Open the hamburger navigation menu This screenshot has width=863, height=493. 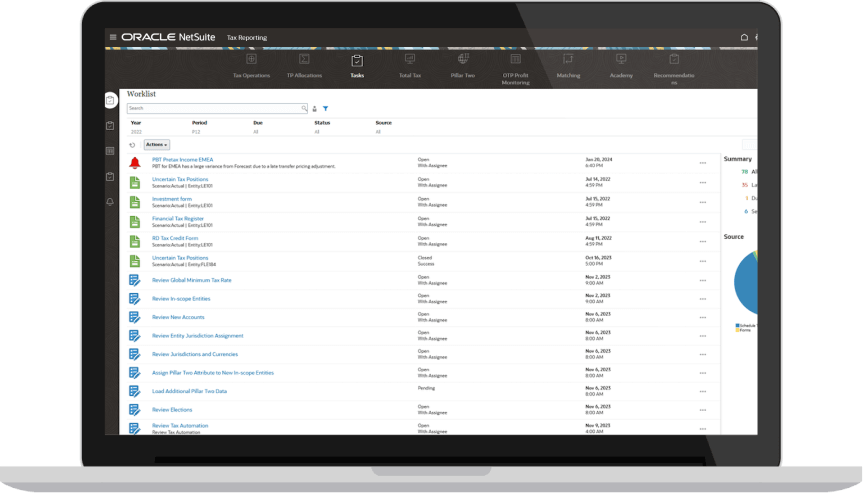coord(113,37)
